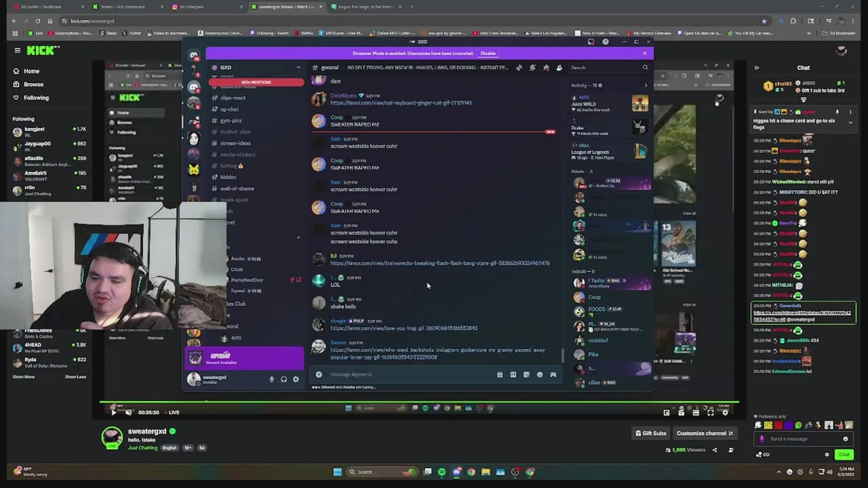Mute Discord microphone in user panel

pos(272,380)
